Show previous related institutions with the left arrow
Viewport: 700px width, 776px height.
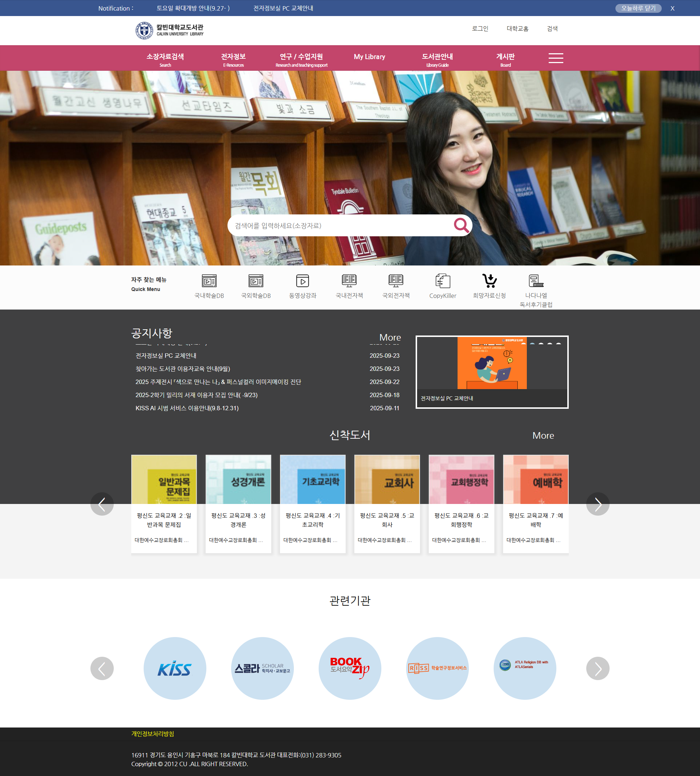tap(102, 668)
